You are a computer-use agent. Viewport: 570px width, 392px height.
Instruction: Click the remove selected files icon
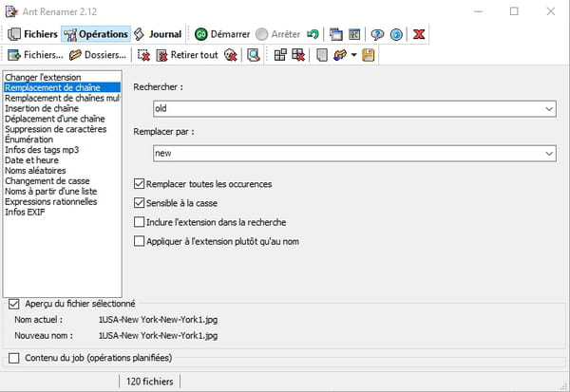pyautogui.click(x=144, y=55)
